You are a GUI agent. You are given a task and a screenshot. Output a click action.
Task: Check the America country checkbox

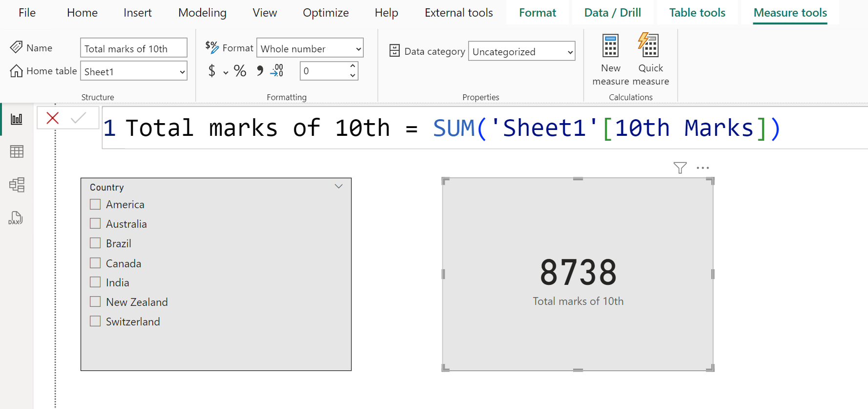[x=96, y=204]
